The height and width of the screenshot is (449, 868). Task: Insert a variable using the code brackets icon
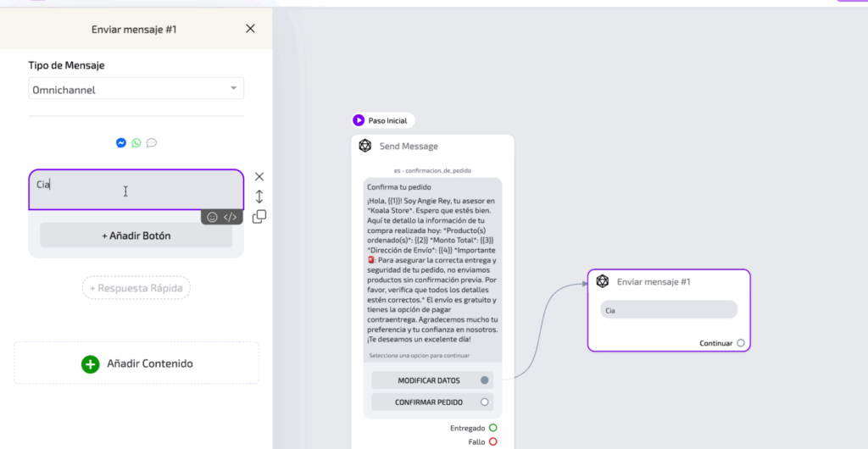click(230, 217)
